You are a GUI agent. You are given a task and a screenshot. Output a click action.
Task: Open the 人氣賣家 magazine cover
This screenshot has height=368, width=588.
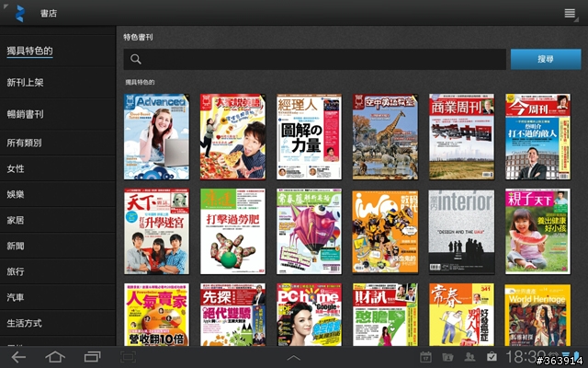click(157, 315)
